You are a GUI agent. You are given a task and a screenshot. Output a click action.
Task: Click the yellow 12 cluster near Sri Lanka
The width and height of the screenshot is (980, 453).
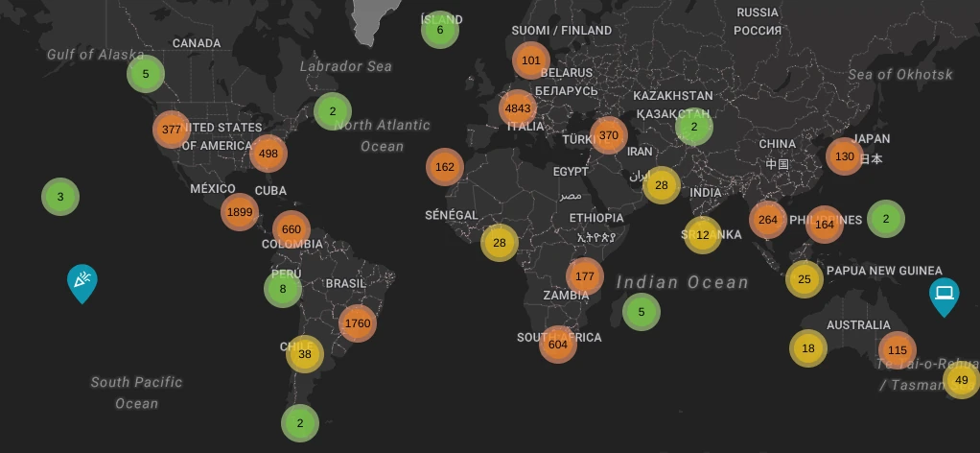point(703,235)
